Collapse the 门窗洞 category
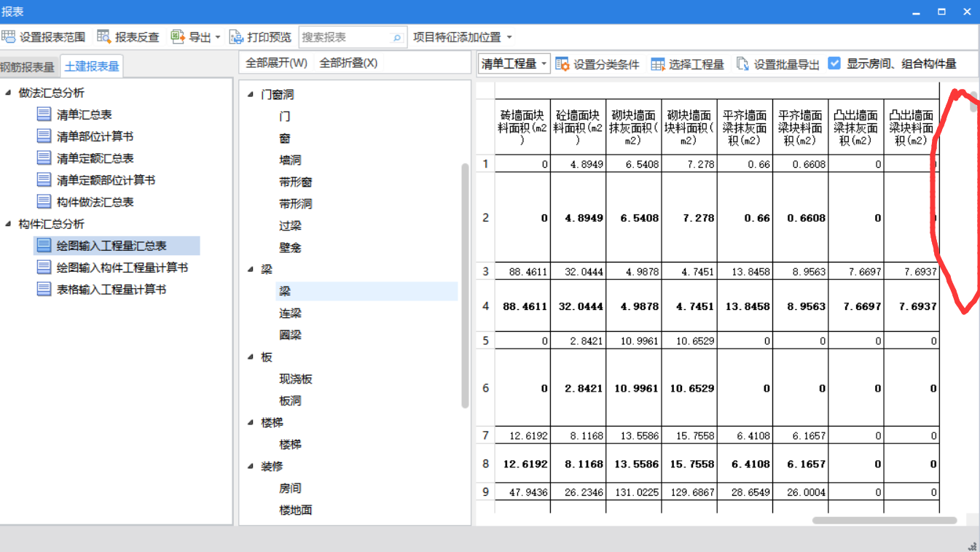 (251, 94)
